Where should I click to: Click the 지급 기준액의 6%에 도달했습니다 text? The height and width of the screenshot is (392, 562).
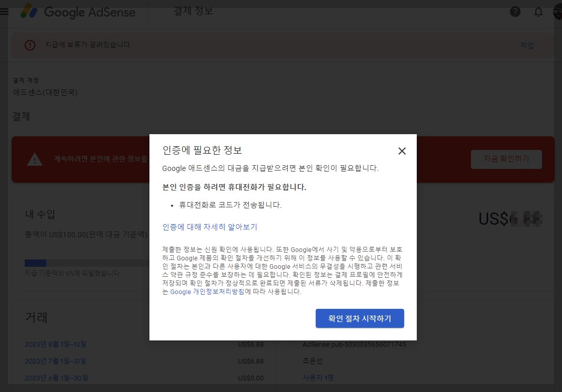click(x=73, y=273)
